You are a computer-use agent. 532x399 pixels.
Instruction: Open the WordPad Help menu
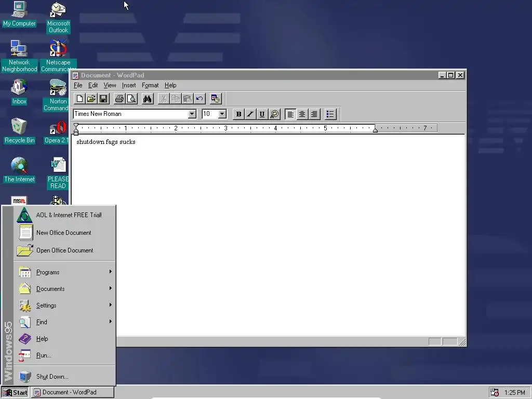tap(170, 85)
